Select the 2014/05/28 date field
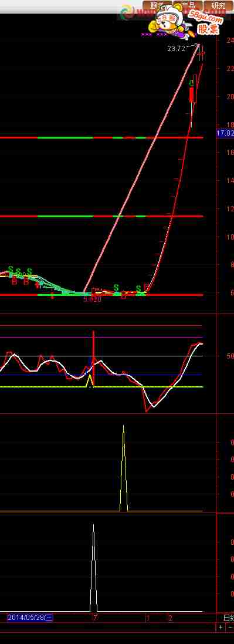Image resolution: width=234 pixels, height=644 pixels. [x=30, y=618]
